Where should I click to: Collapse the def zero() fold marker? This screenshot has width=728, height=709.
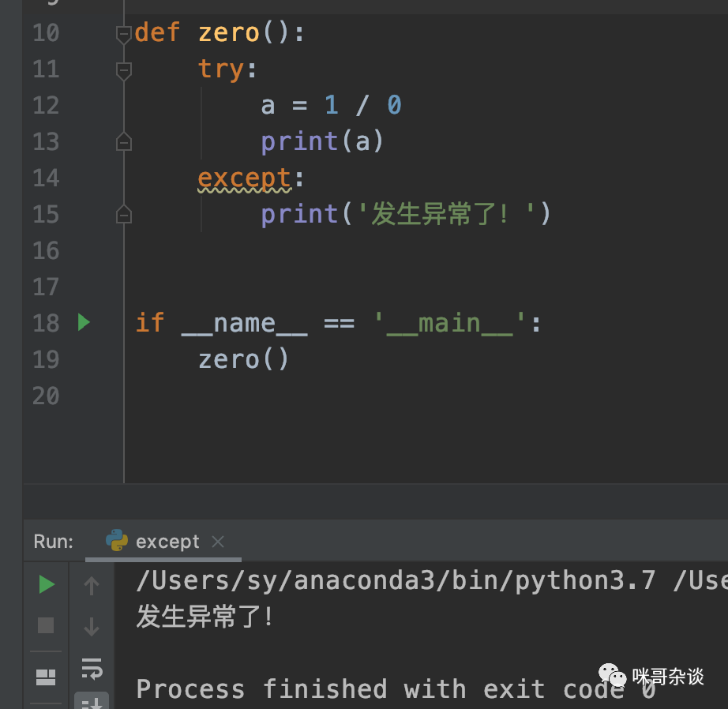[123, 35]
